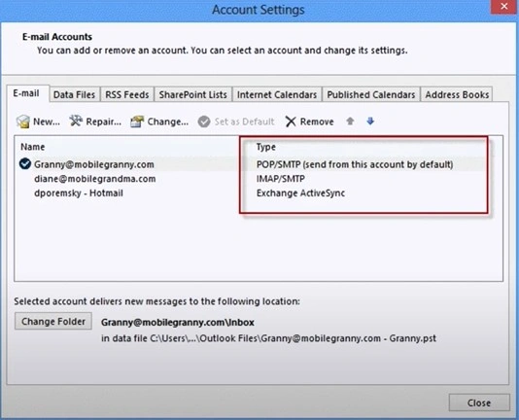
Task: Open the Internet Calendars tab
Action: coord(277,94)
